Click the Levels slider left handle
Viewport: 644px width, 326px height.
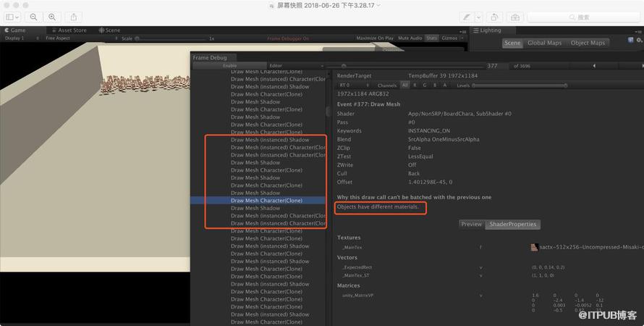pyautogui.click(x=473, y=85)
